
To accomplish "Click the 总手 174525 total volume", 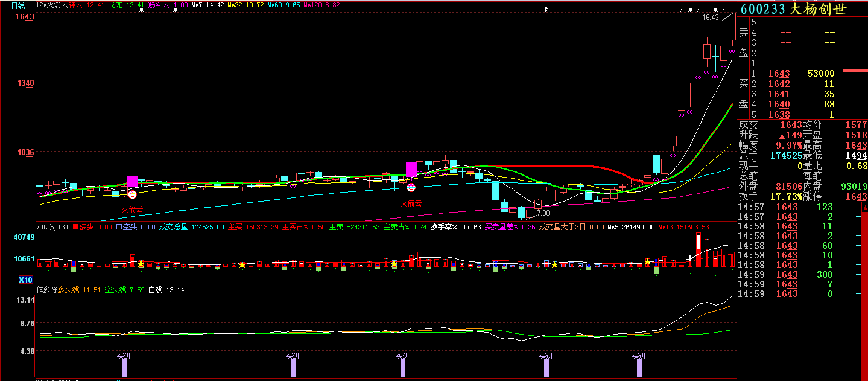I will pyautogui.click(x=770, y=155).
